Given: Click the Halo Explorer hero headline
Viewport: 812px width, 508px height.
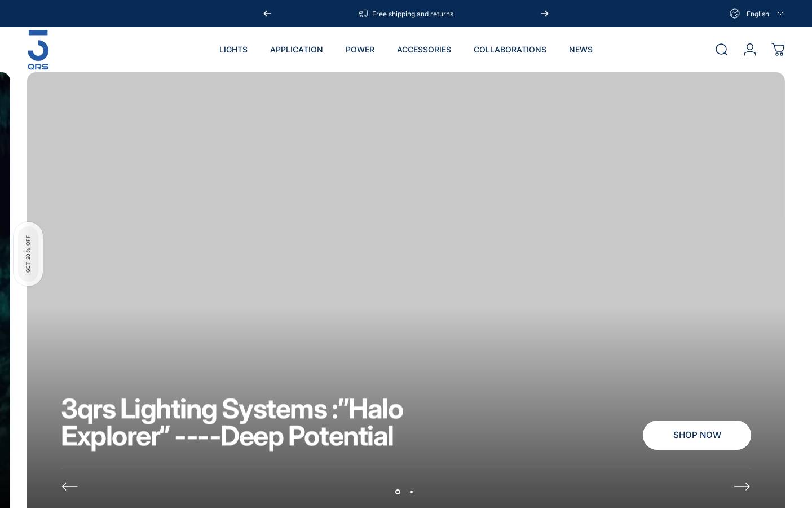Looking at the screenshot, I should [x=232, y=423].
